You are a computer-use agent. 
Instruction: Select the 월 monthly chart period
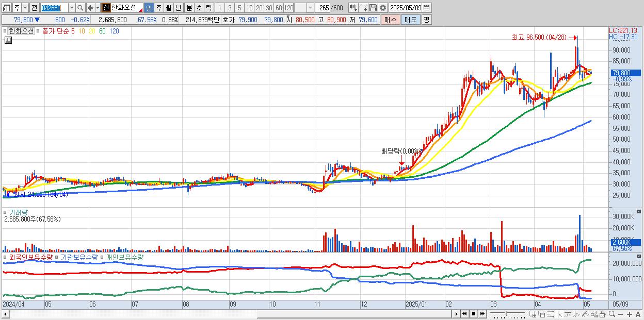(x=168, y=8)
